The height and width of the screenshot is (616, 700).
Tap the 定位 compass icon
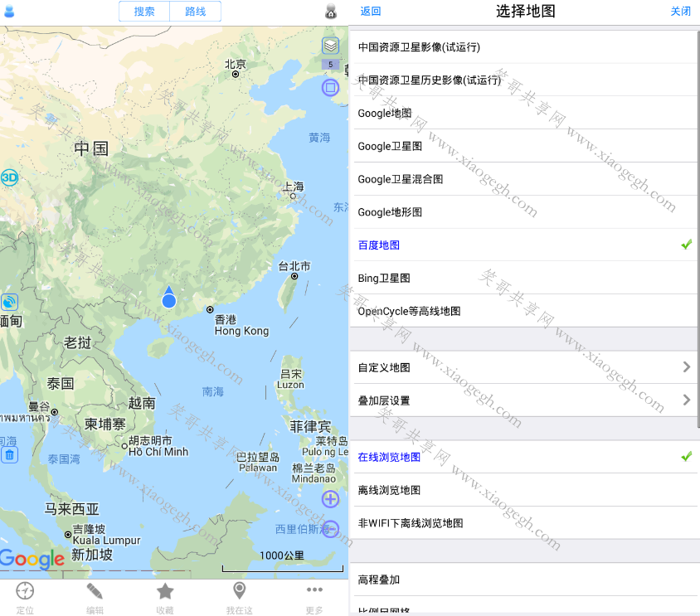click(25, 591)
